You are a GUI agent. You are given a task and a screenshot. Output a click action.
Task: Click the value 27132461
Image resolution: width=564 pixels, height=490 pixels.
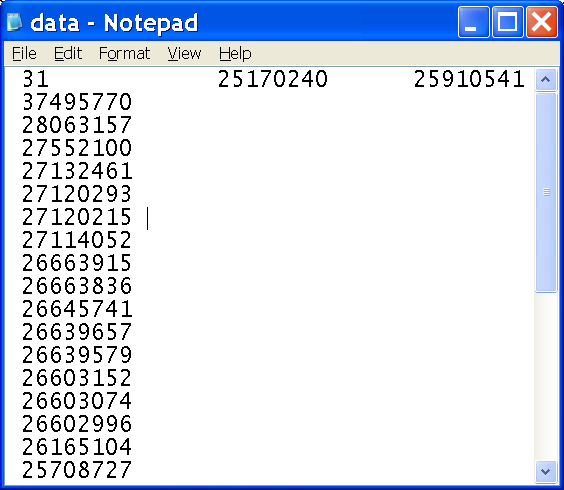tap(77, 171)
